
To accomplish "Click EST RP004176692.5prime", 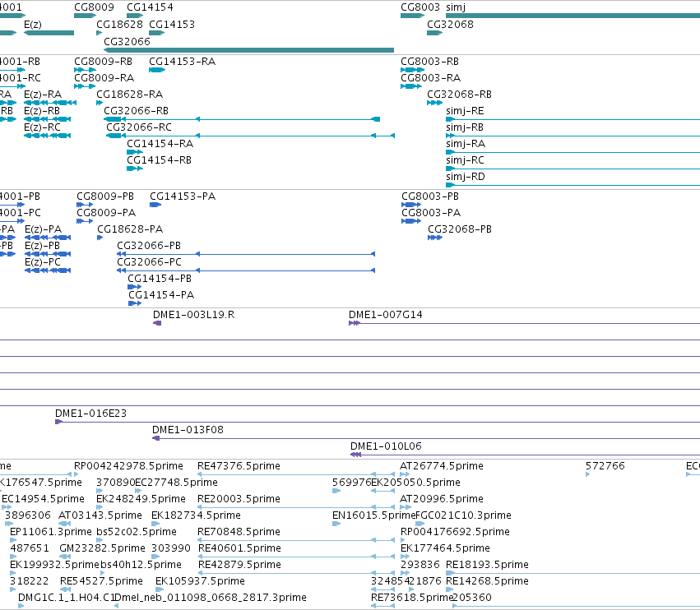I will click(x=455, y=533).
